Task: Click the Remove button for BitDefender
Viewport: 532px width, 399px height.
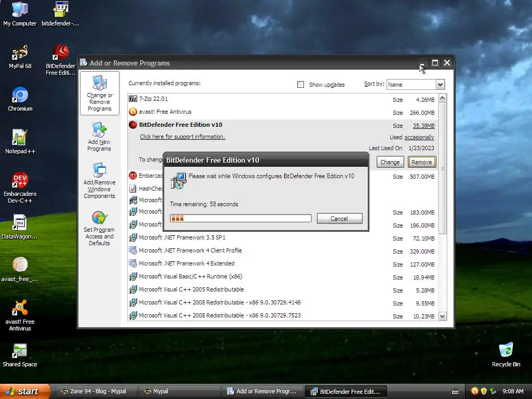Action: click(x=422, y=162)
